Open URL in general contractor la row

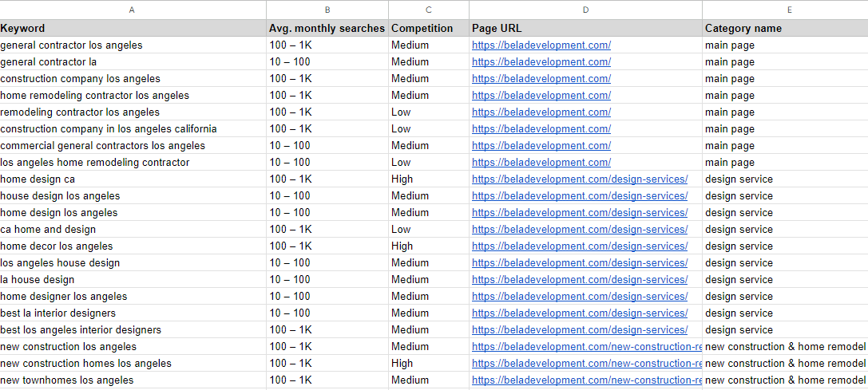click(541, 62)
